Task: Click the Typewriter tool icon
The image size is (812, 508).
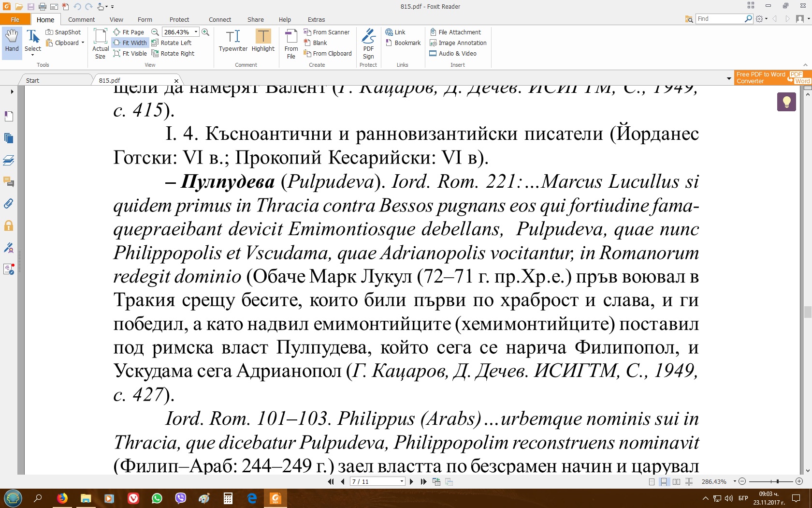Action: [x=233, y=41]
